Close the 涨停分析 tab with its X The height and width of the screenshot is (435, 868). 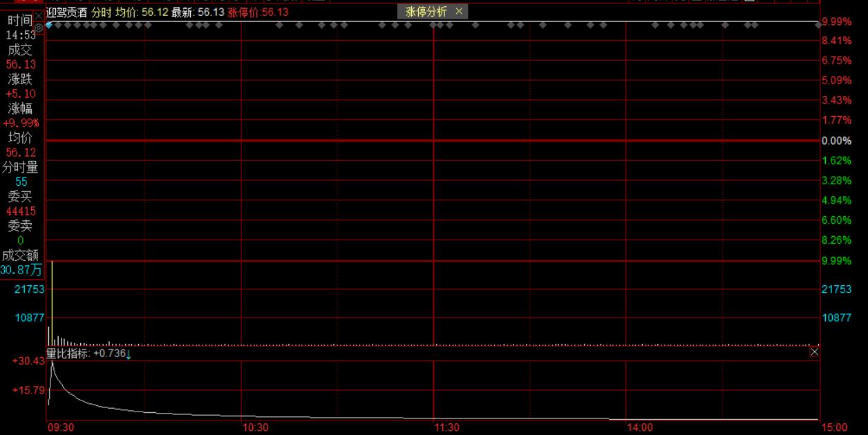[x=459, y=12]
